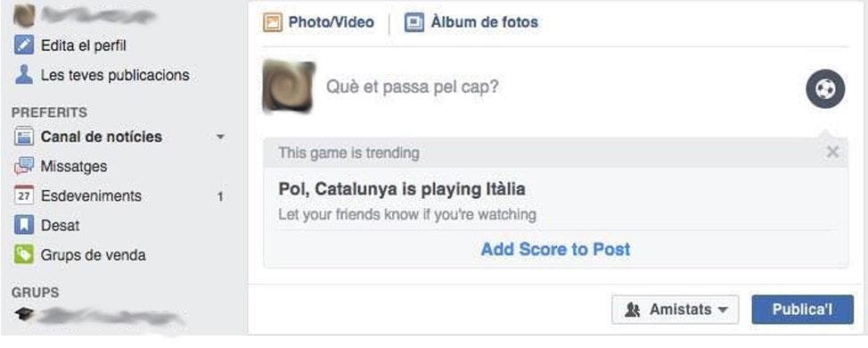Screen dimensions: 868x348
Task: Click the Publica'l button
Action: point(802,310)
